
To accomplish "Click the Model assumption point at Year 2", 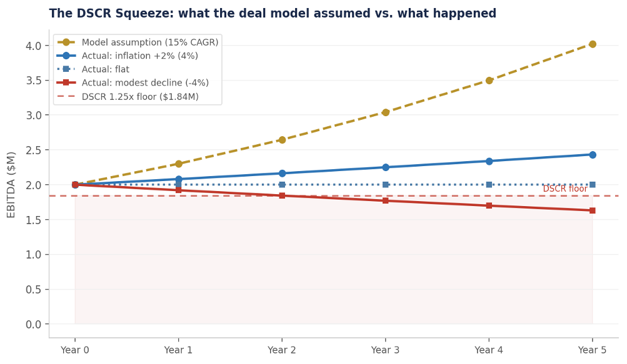I will [x=282, y=140].
